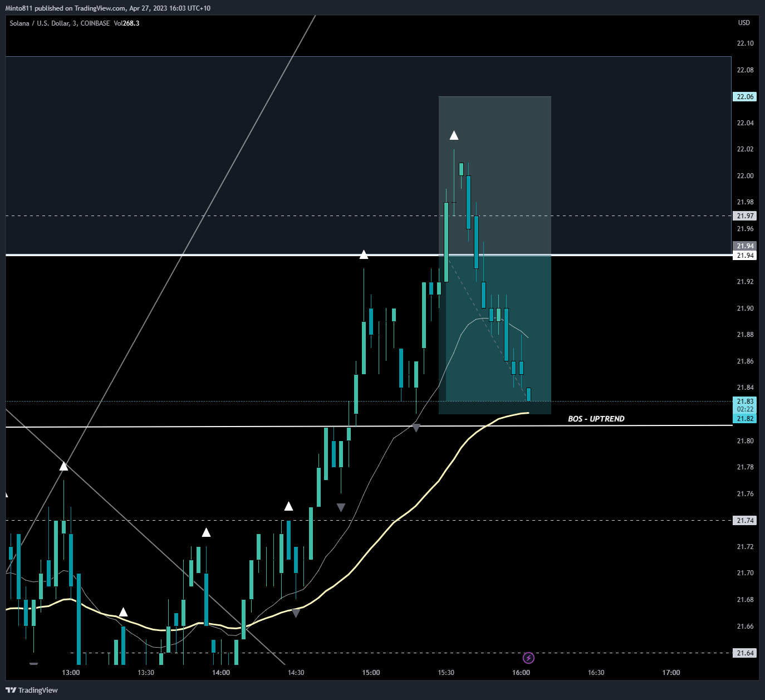
Task: Click the 21.84 price axis value
Action: (x=745, y=388)
